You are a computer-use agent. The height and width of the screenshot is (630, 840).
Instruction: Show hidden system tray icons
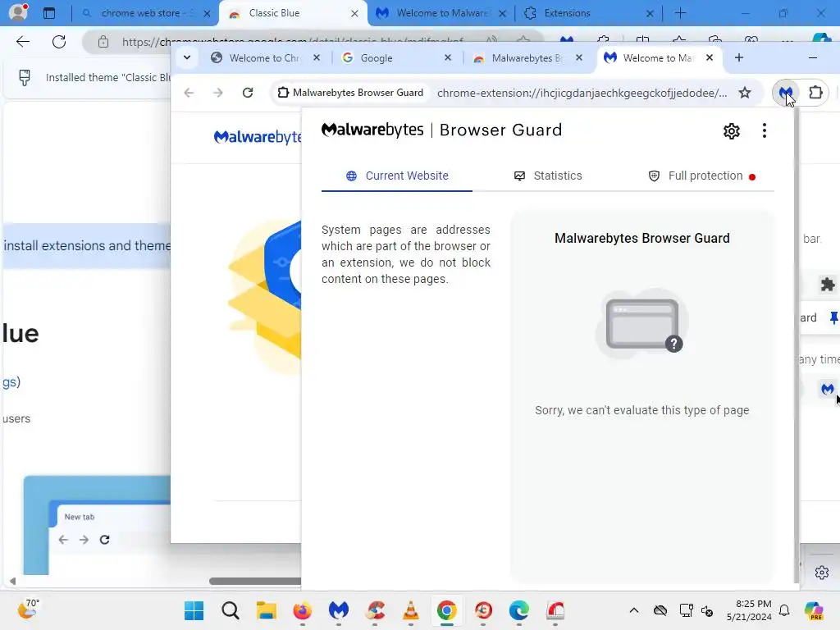tap(634, 610)
